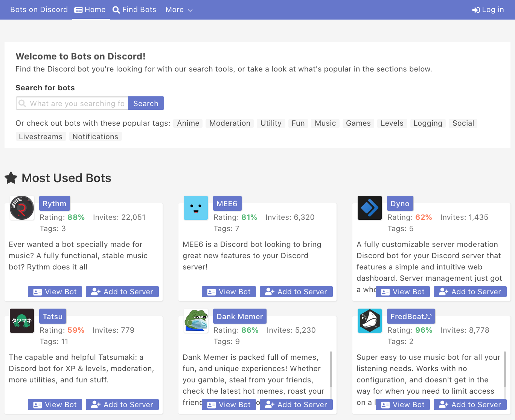Select the Logging tag
The image size is (515, 420).
coord(428,123)
